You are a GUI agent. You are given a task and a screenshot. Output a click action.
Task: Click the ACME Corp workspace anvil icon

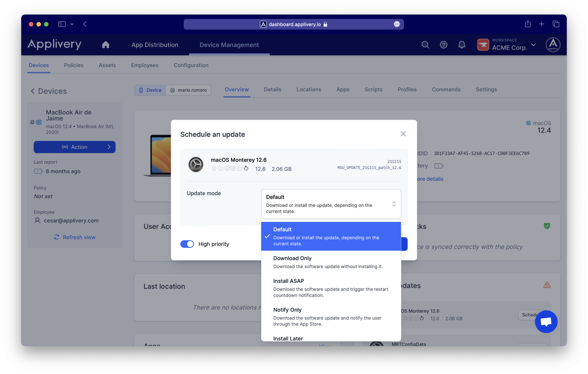click(x=483, y=45)
